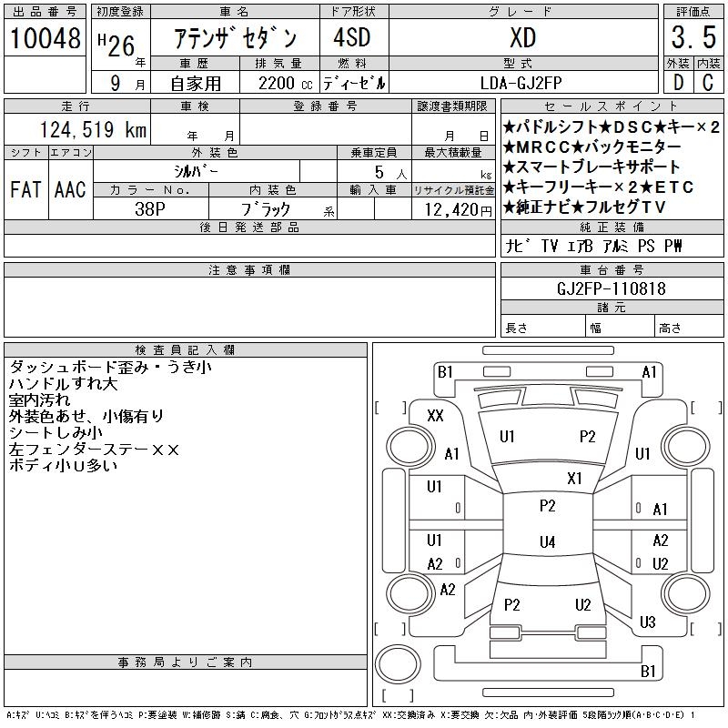Click the line ★キーフリーキー×2★ETC

tap(599, 187)
